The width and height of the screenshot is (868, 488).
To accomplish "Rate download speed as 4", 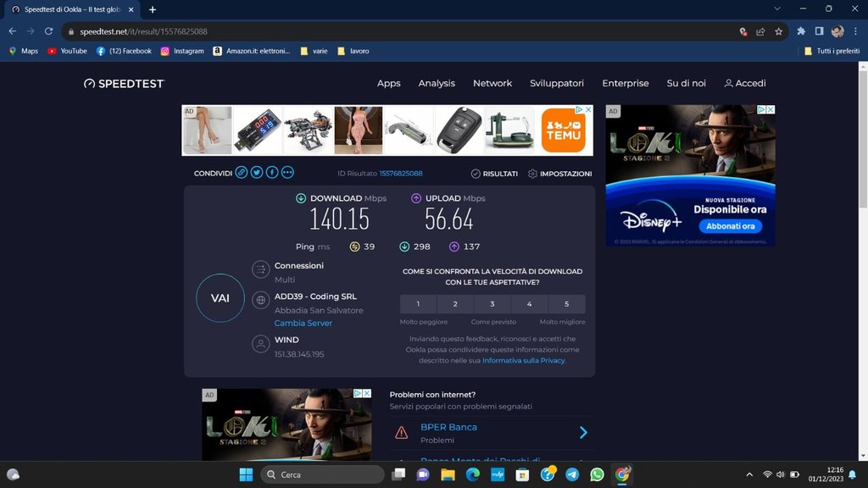I will 529,304.
